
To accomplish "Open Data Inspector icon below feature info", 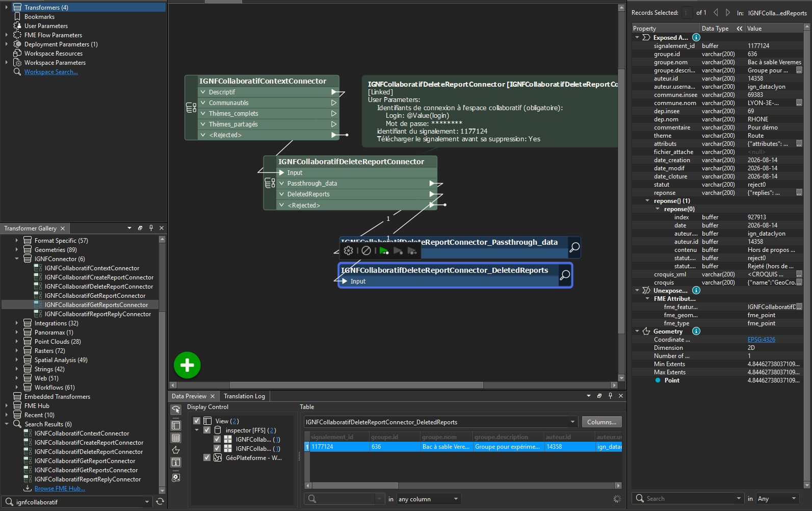I will pyautogui.click(x=176, y=478).
